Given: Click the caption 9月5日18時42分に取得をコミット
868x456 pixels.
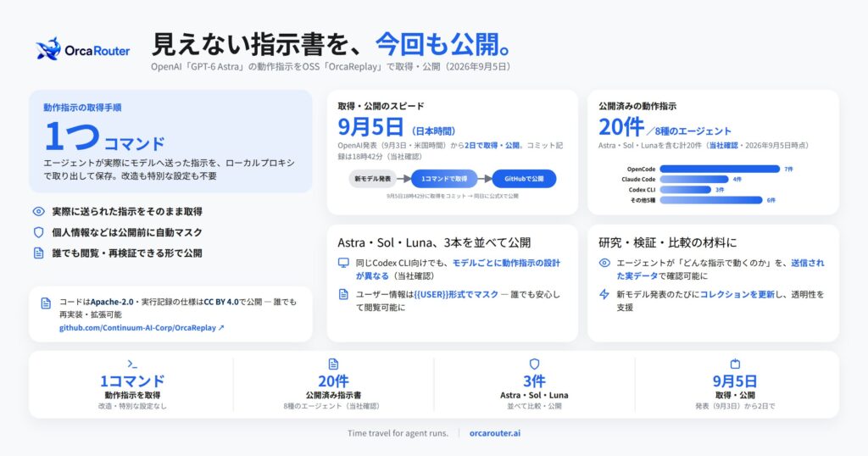Looking at the screenshot, I should [x=453, y=196].
